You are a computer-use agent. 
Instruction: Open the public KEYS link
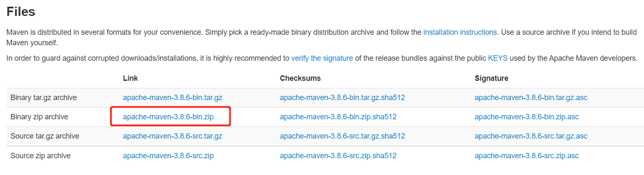pyautogui.click(x=497, y=58)
